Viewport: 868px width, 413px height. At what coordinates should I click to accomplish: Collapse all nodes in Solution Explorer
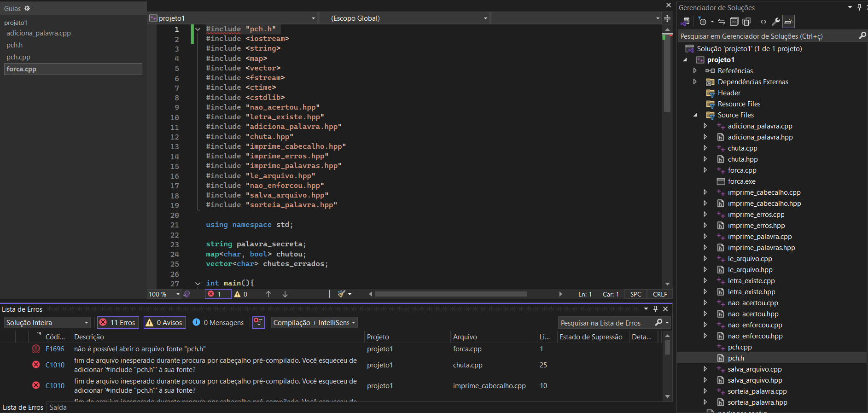coord(734,22)
